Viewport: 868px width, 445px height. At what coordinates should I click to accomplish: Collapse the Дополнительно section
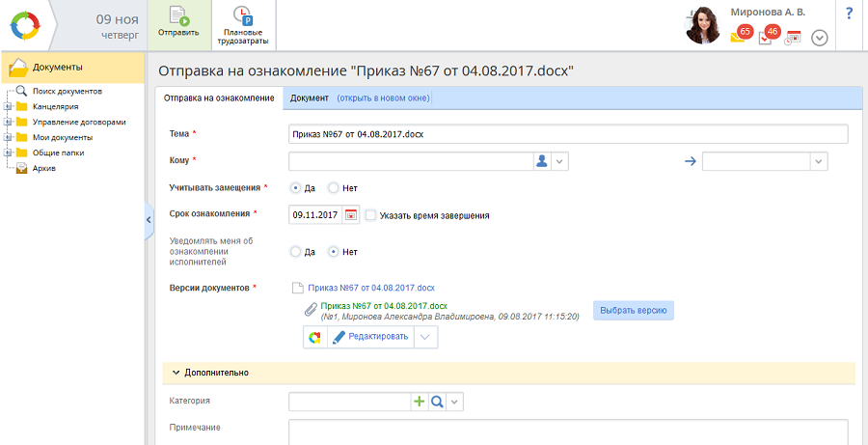click(x=176, y=372)
